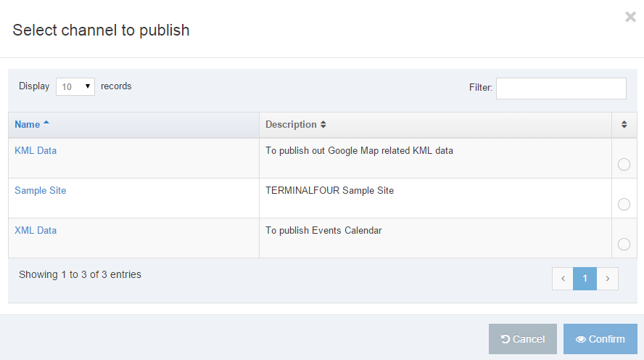Select the Sample Site radio button

624,205
